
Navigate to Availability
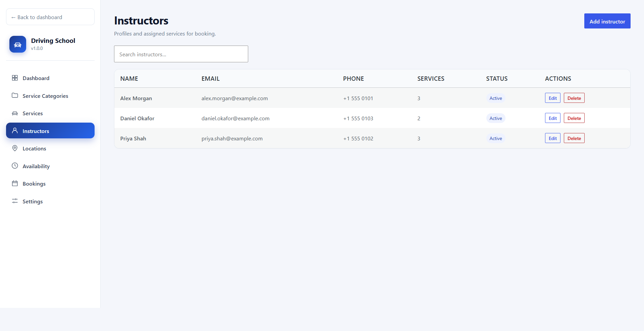tap(50, 166)
